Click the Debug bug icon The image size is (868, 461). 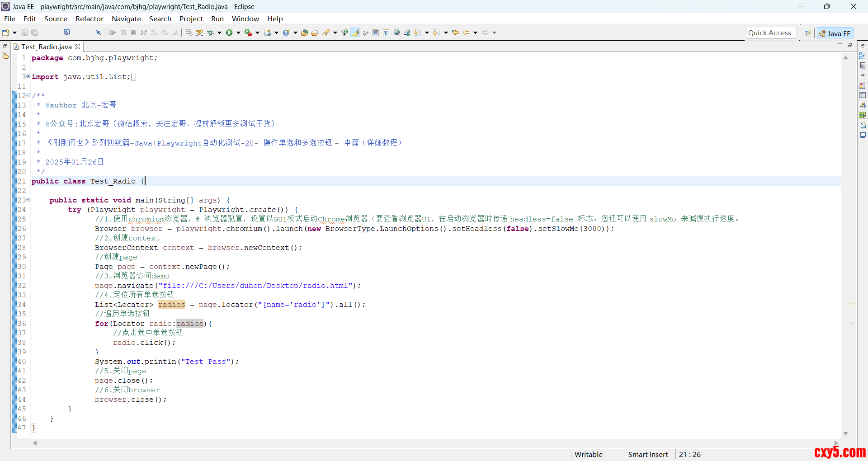[210, 33]
